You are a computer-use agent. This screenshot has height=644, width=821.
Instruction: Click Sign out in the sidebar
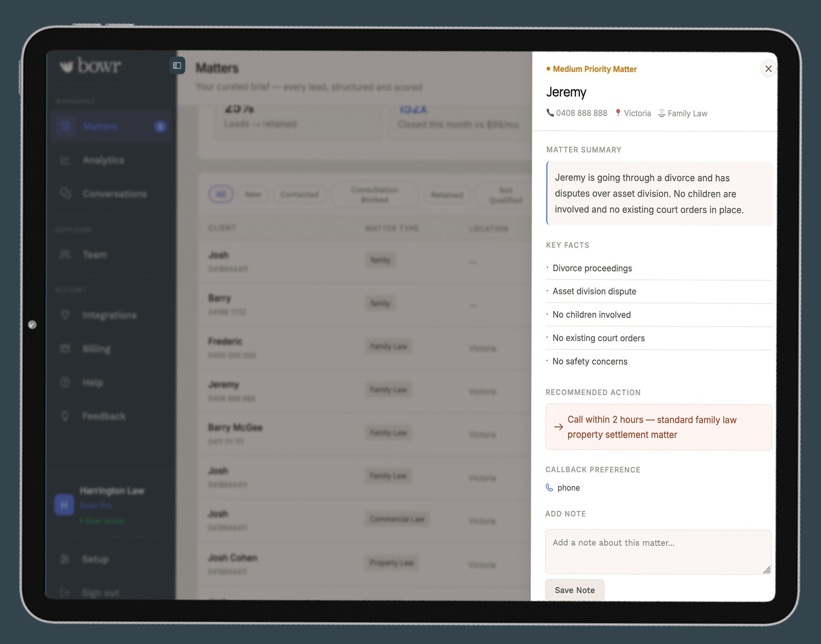pyautogui.click(x=111, y=593)
